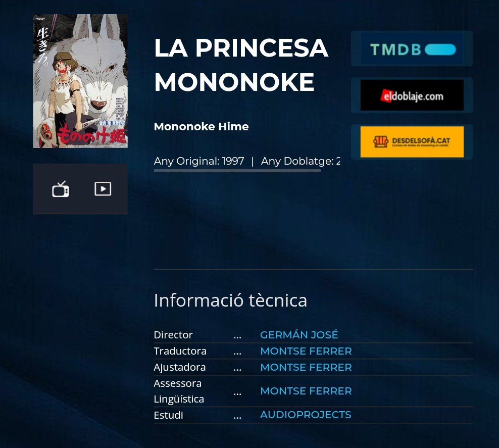Viewport: 499px width, 448px height.
Task: Click the Director row label
Action: click(173, 335)
